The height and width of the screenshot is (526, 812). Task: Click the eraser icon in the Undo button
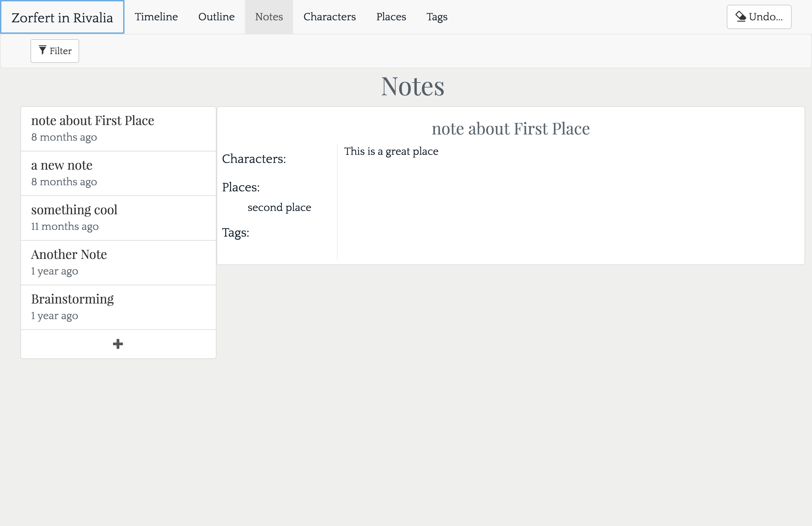click(x=741, y=16)
